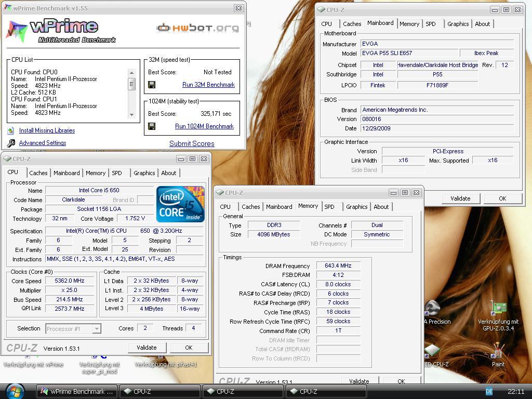Switch to Graphics tab in CPU window
The height and width of the screenshot is (399, 532).
coord(144,173)
